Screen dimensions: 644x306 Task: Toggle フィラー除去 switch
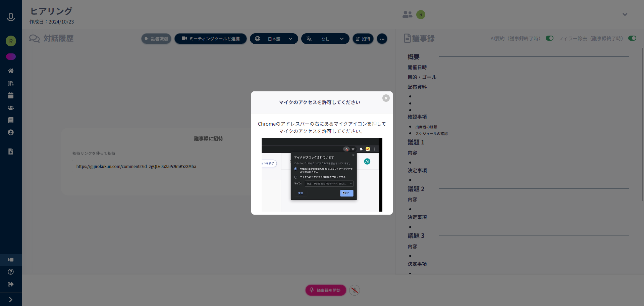(x=632, y=38)
